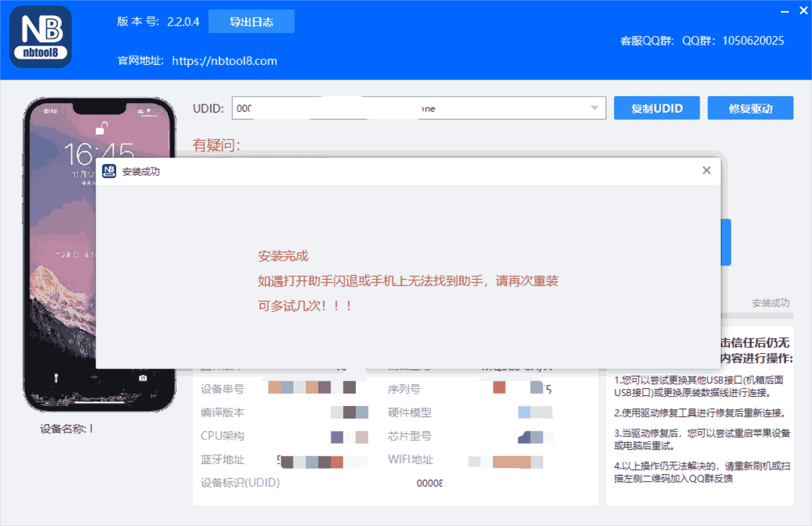Image resolution: width=812 pixels, height=526 pixels.
Task: Click the nbtool8 logo icon
Action: pos(41,37)
